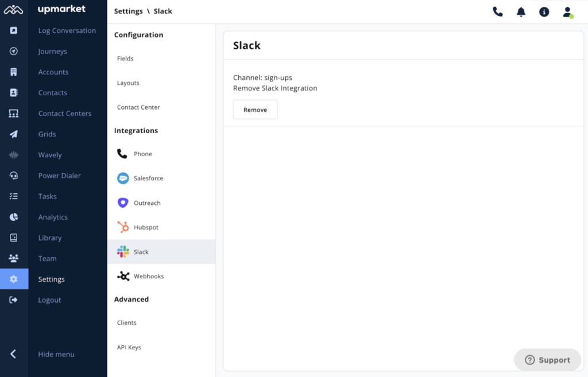This screenshot has height=377, width=588.
Task: Open the phone dialer in header
Action: tap(498, 11)
